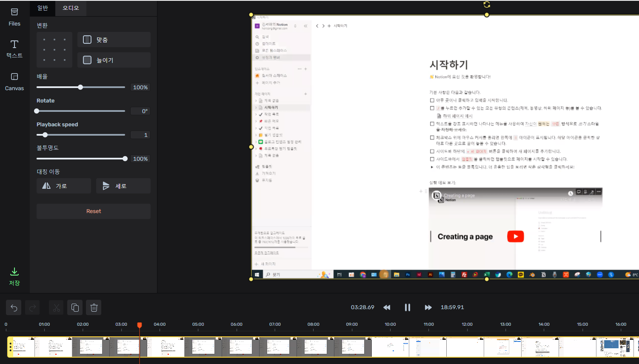Edit the Playback speed value field
Screen dimensions: 639x364
pyautogui.click(x=140, y=135)
